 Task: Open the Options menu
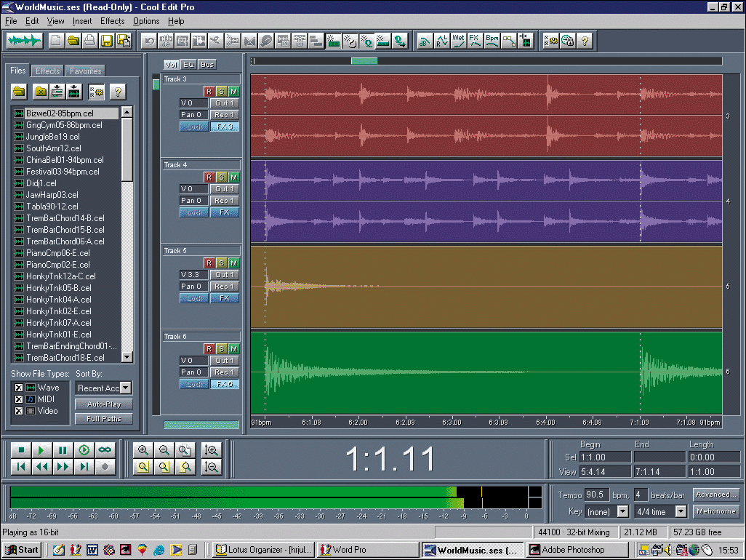tap(146, 21)
